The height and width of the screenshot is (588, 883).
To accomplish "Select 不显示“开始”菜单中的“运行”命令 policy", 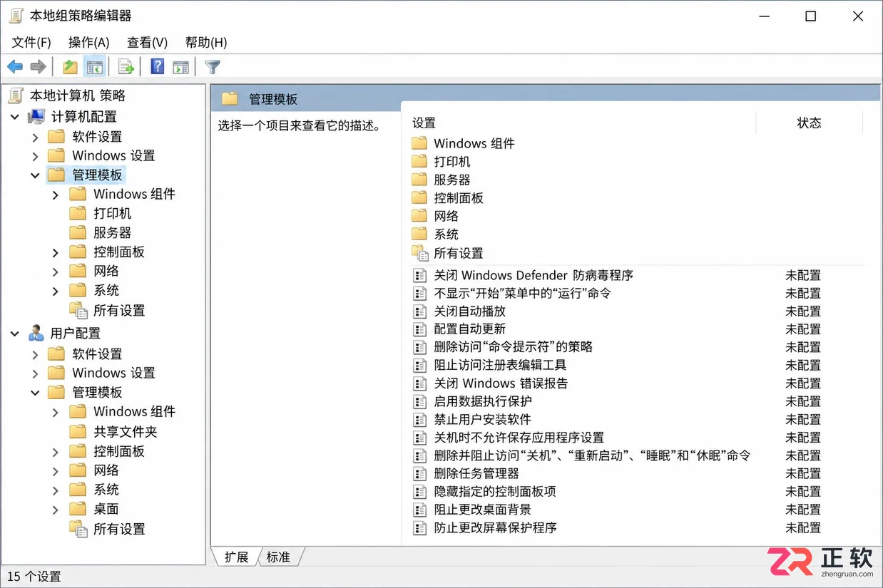I will (523, 293).
